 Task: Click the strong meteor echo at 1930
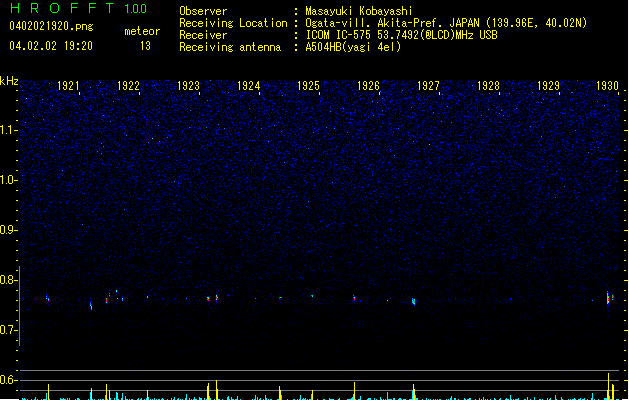point(608,298)
